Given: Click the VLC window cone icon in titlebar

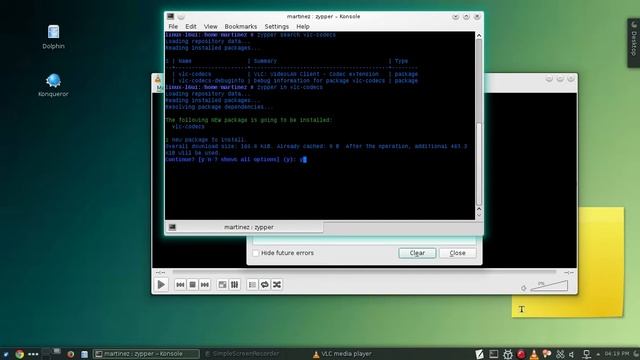Looking at the screenshot, I should (x=158, y=79).
